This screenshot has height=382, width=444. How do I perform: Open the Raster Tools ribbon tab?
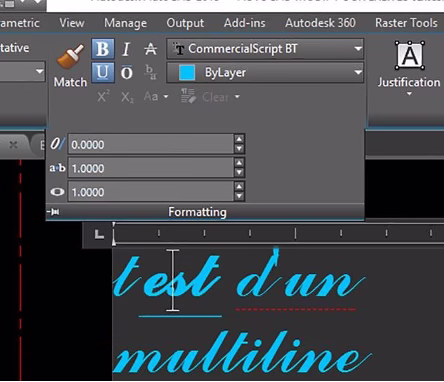(406, 23)
